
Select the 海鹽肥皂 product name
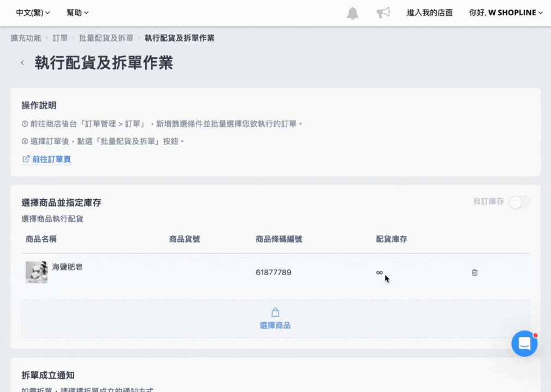pyautogui.click(x=68, y=267)
